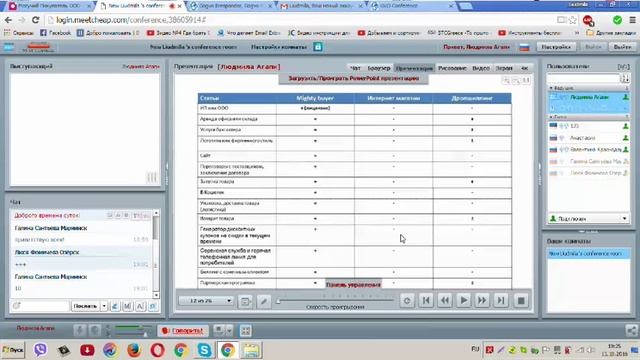
Task: Click the browser back arrow
Action: point(8,20)
